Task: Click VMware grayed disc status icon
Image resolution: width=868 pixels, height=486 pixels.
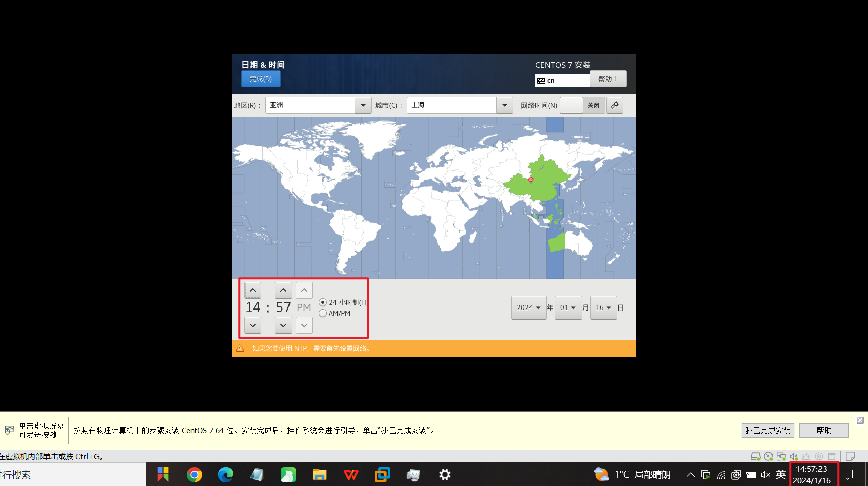Action: 819,456
